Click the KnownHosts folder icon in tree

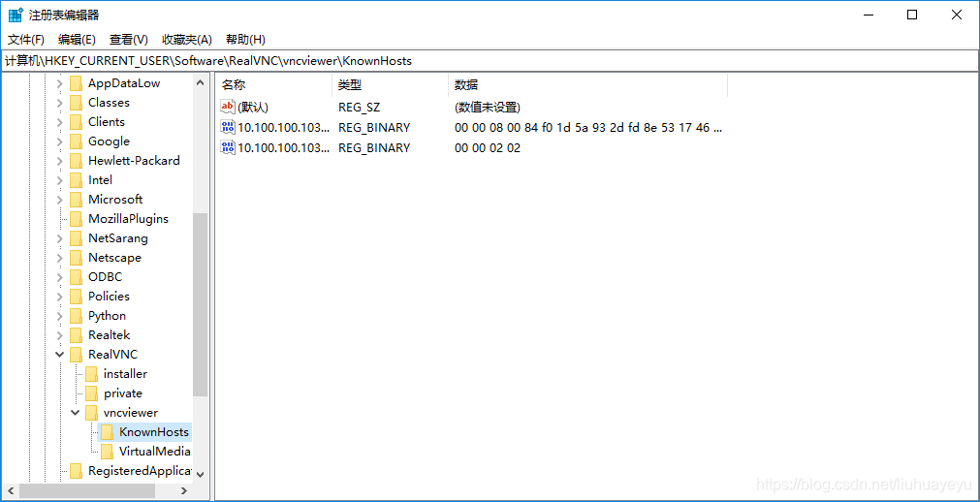coord(107,431)
